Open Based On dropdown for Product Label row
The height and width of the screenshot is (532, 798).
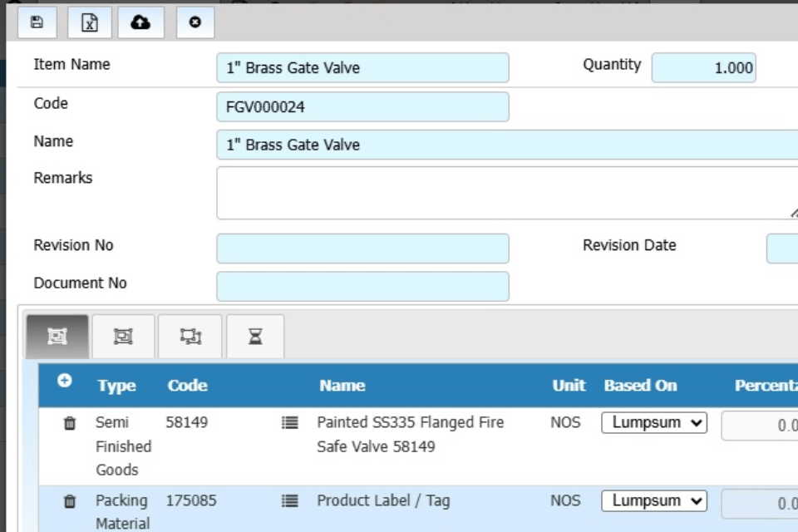coord(654,501)
